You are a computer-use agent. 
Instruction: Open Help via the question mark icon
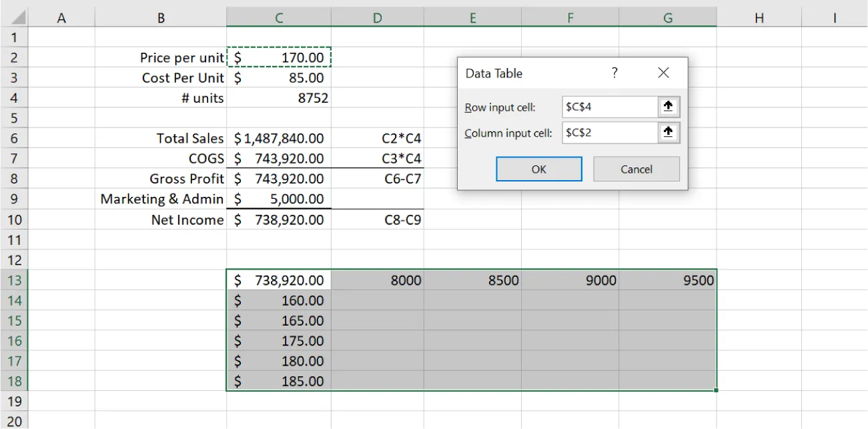pyautogui.click(x=614, y=73)
